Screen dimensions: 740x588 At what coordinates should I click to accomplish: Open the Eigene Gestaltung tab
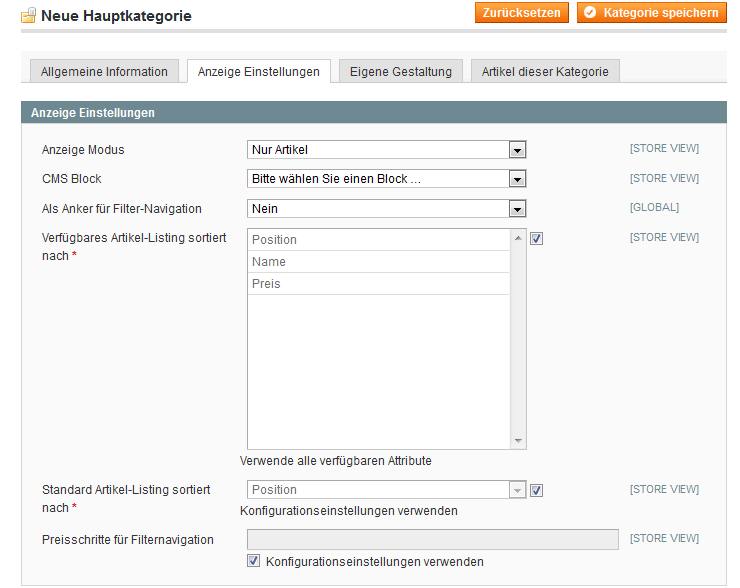[x=401, y=71]
